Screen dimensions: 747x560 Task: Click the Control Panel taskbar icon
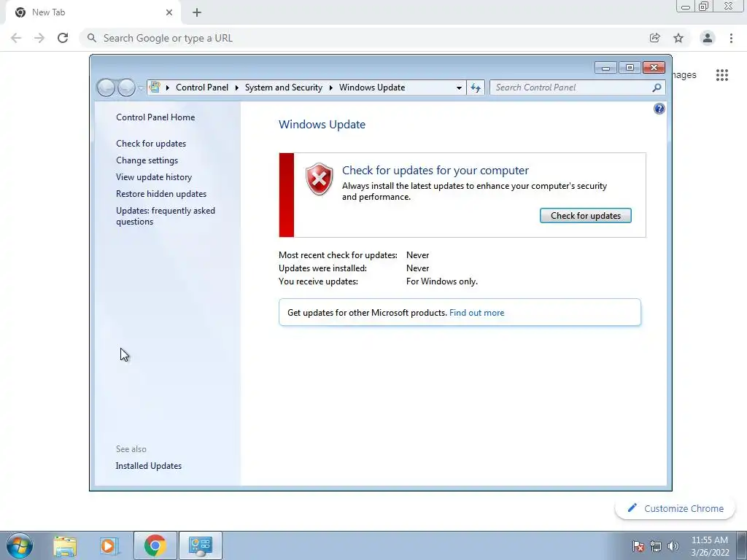[200, 545]
